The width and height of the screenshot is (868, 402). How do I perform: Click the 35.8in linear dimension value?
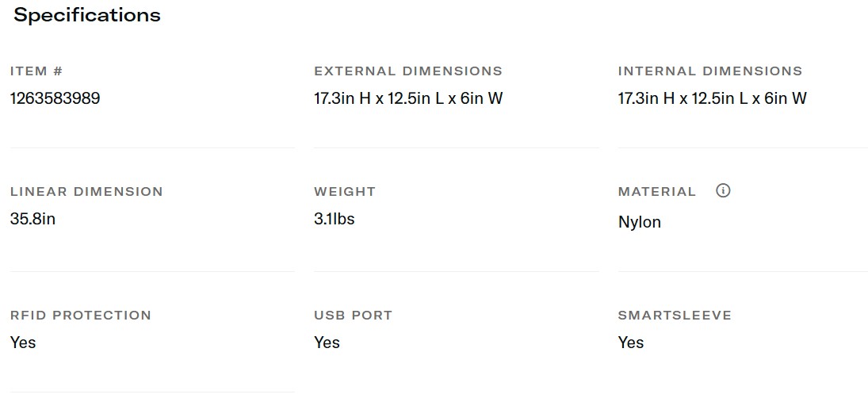point(33,219)
